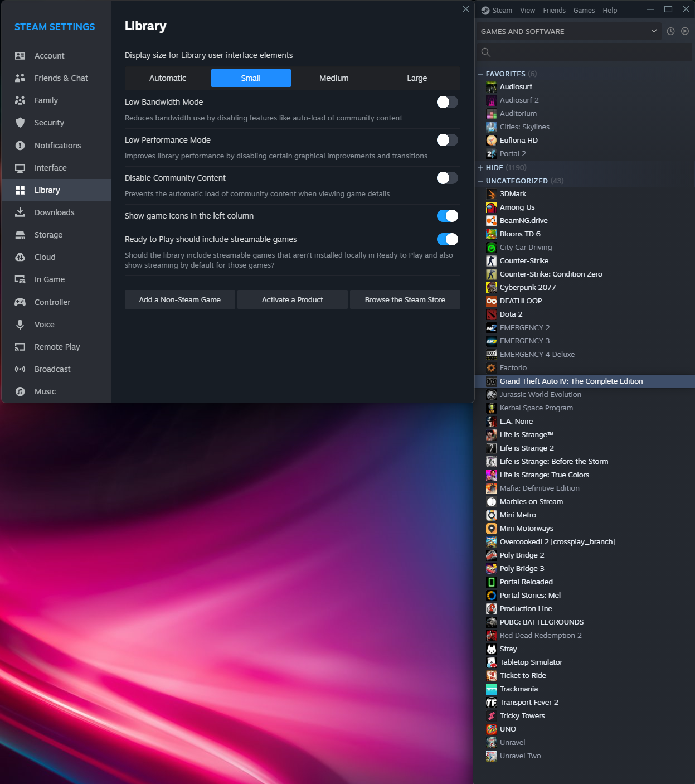Viewport: 695px width, 784px height.
Task: Click Add a Non-Steam Game button
Action: tap(180, 299)
